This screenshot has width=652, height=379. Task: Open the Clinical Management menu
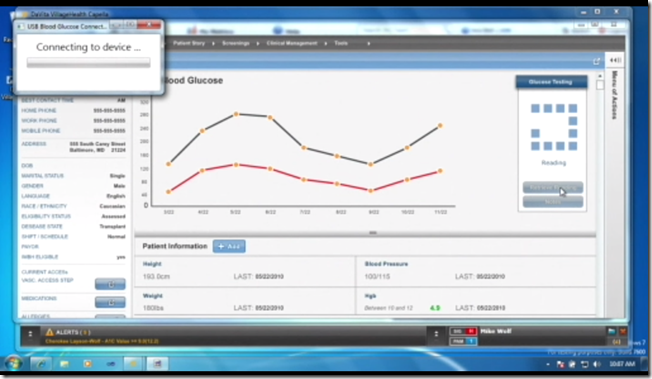pyautogui.click(x=292, y=43)
